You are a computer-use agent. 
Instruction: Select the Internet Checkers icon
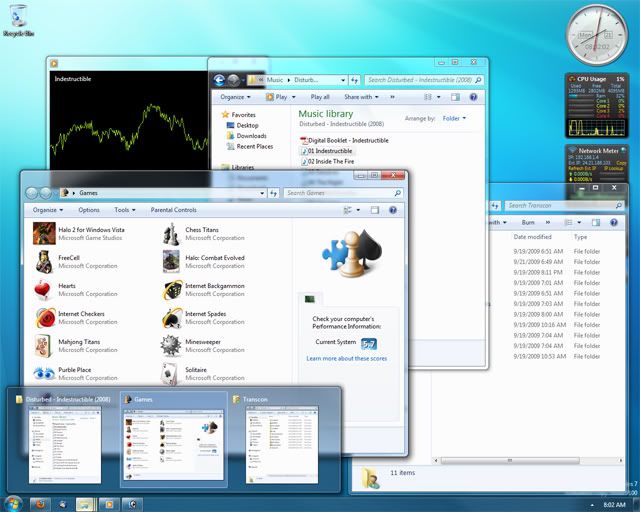click(x=45, y=318)
